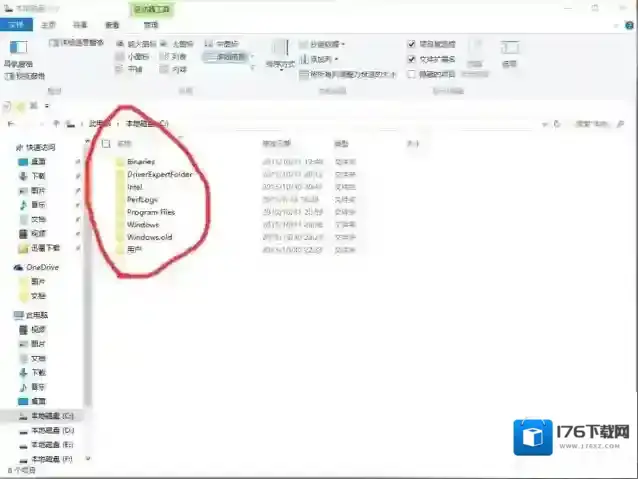Toggle file name extensions (文件扩展名) checkbox
The image size is (638, 479).
click(411, 59)
